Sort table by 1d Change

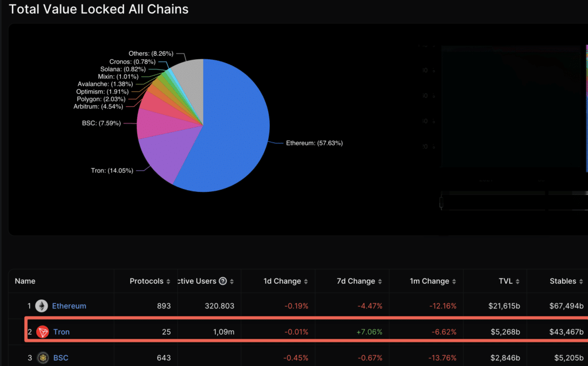(x=305, y=282)
